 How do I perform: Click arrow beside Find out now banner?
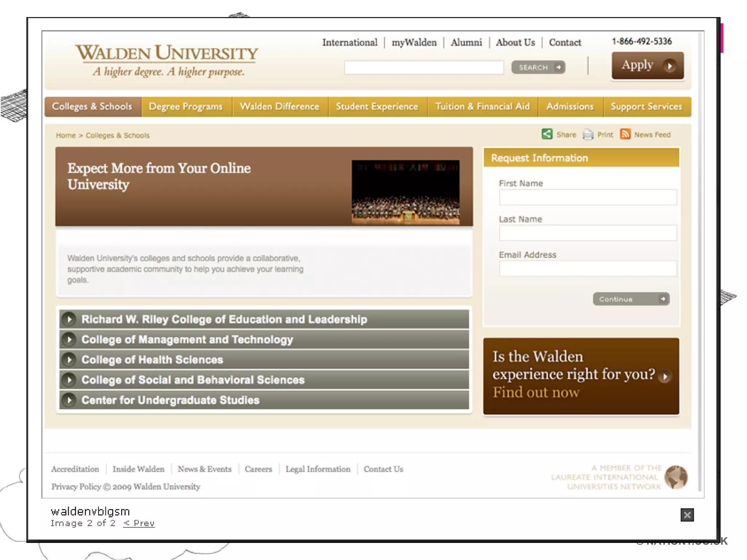click(665, 377)
